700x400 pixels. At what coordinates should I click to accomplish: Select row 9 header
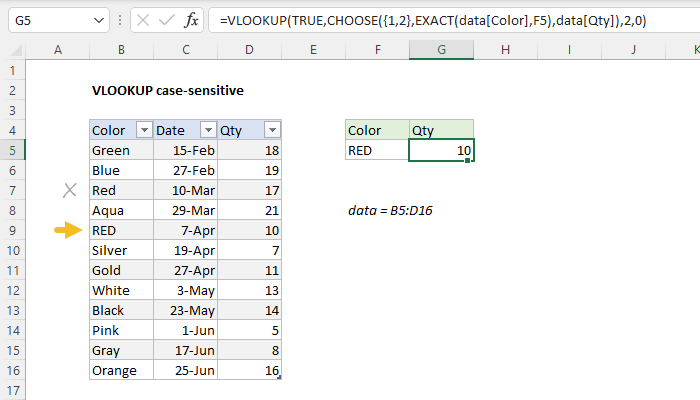click(x=13, y=230)
